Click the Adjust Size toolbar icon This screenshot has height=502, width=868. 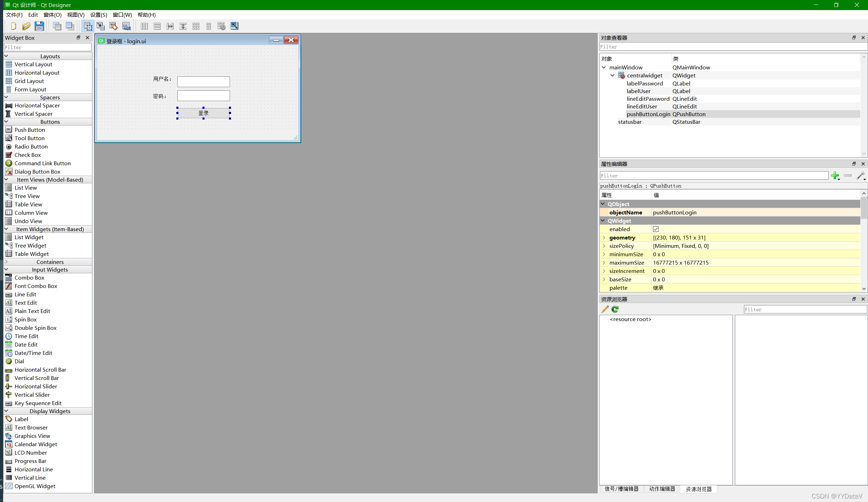pyautogui.click(x=235, y=26)
